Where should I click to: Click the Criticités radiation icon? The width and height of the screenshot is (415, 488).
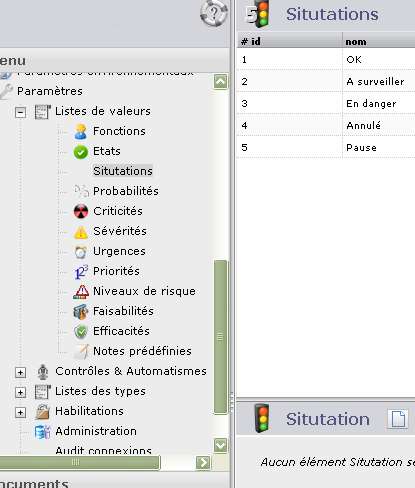(x=81, y=211)
